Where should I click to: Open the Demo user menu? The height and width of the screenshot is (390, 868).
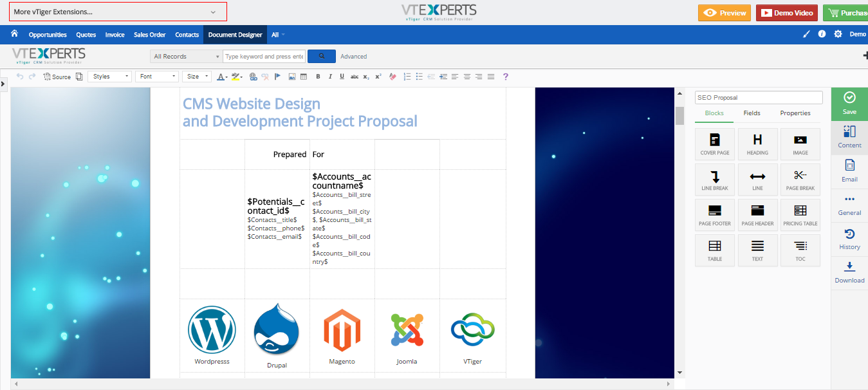coord(858,34)
